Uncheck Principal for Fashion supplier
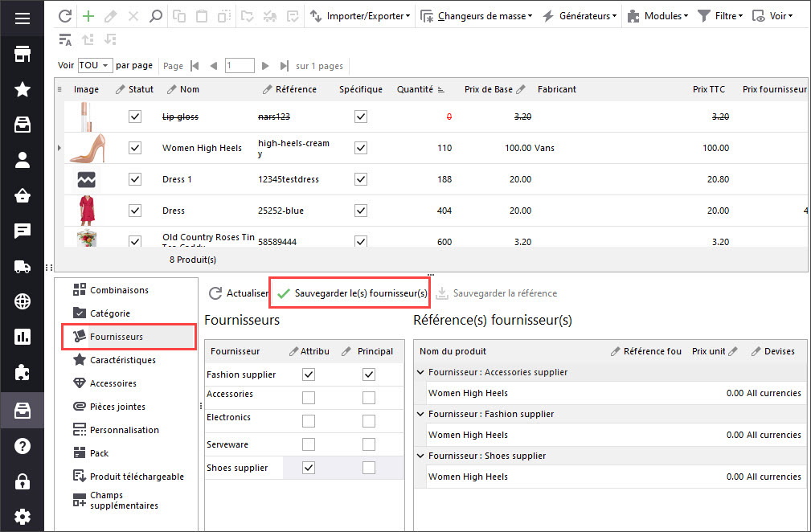Image resolution: width=811 pixels, height=532 pixels. click(369, 374)
